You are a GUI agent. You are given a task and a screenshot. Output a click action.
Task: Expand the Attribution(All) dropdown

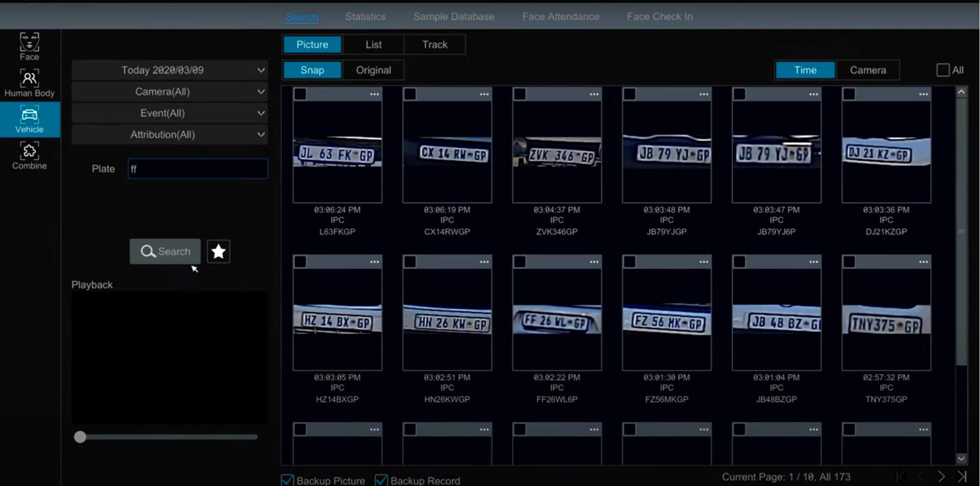(170, 134)
